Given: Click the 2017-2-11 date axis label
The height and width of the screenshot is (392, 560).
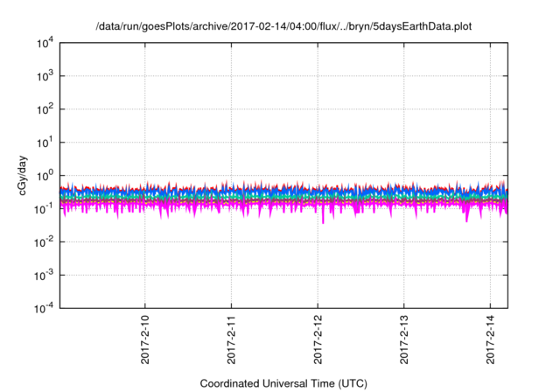Looking at the screenshot, I should pos(231,339).
